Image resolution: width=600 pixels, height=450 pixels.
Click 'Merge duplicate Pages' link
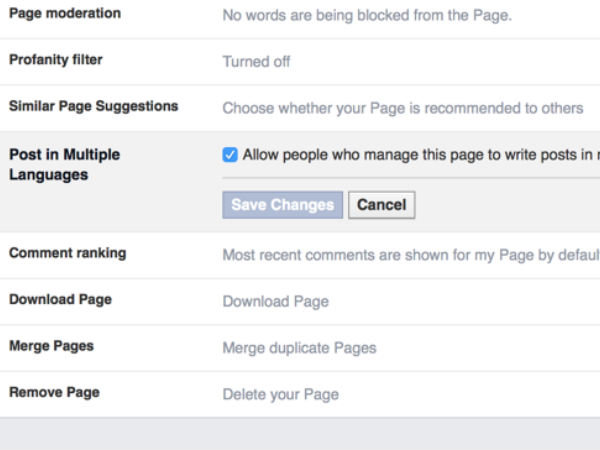299,348
